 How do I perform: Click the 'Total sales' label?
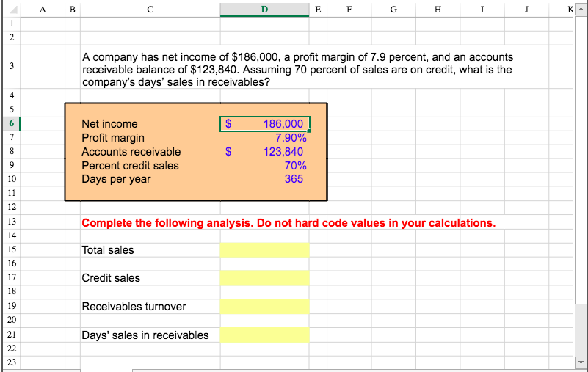[108, 250]
